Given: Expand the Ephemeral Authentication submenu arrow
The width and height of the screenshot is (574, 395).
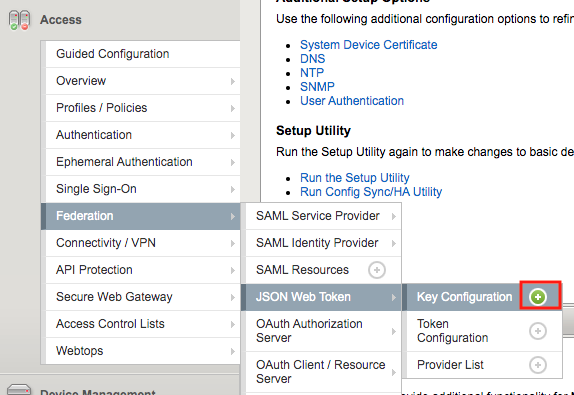Looking at the screenshot, I should pyautogui.click(x=233, y=162).
